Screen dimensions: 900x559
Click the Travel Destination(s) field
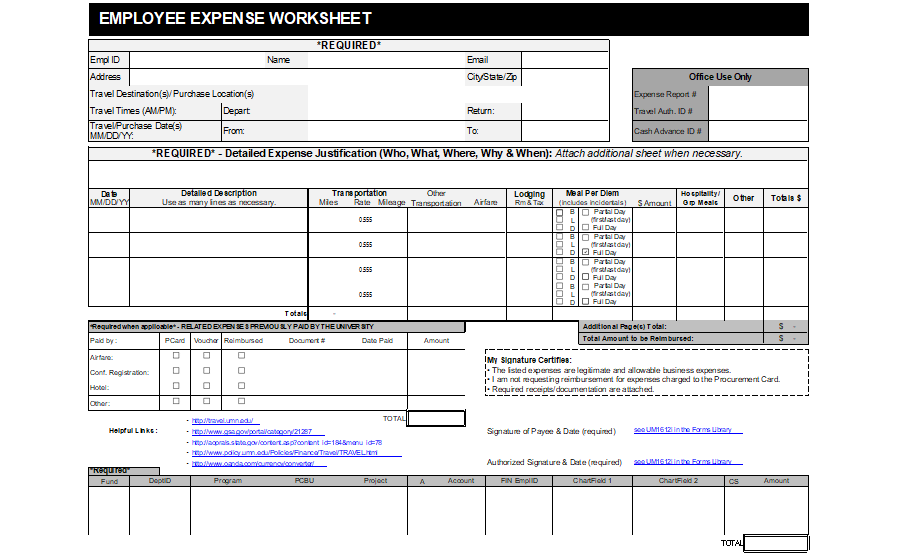458,94
